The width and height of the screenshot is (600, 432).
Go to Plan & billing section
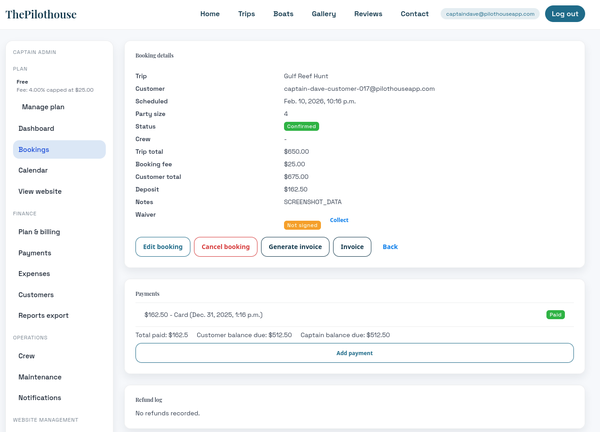coord(39,232)
